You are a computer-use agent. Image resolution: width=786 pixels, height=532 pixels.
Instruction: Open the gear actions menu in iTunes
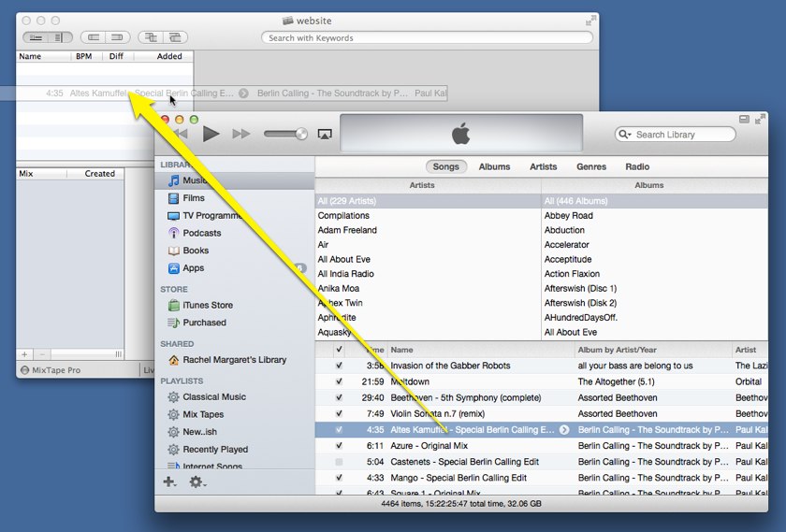197,482
